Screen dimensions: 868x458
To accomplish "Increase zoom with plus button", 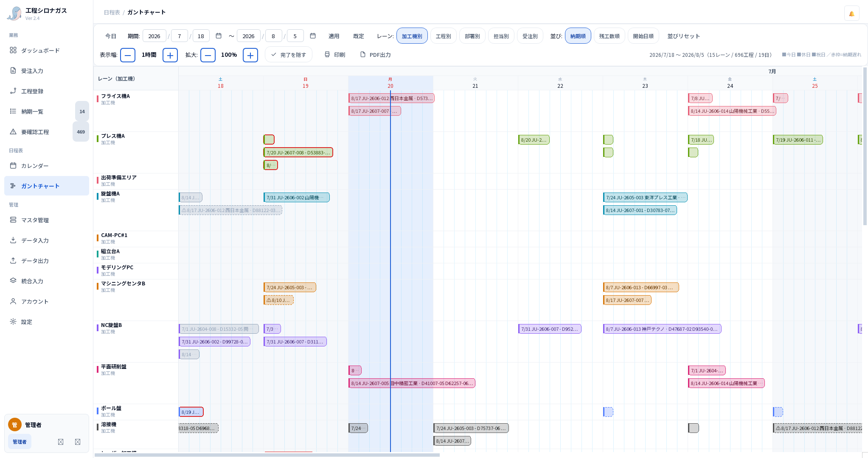I will tap(250, 55).
